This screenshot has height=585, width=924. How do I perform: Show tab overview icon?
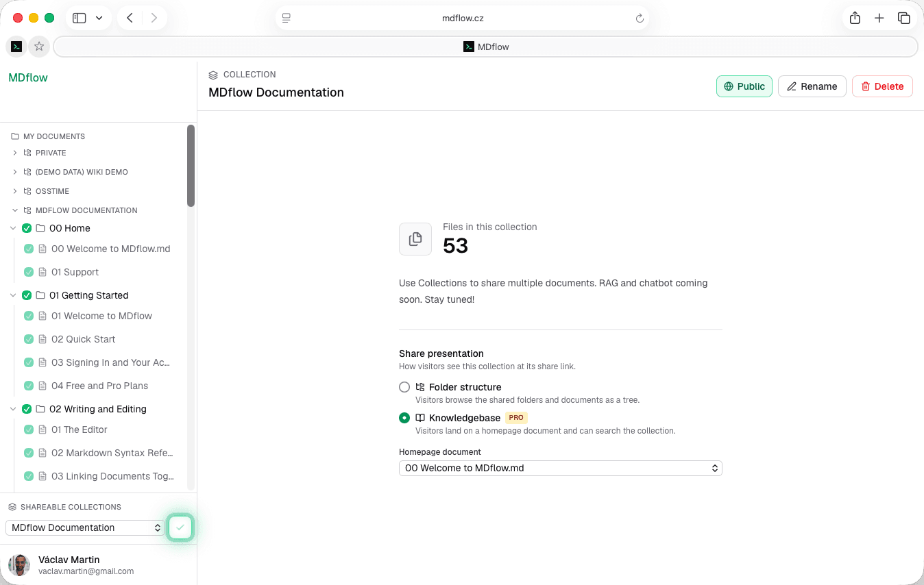point(904,18)
